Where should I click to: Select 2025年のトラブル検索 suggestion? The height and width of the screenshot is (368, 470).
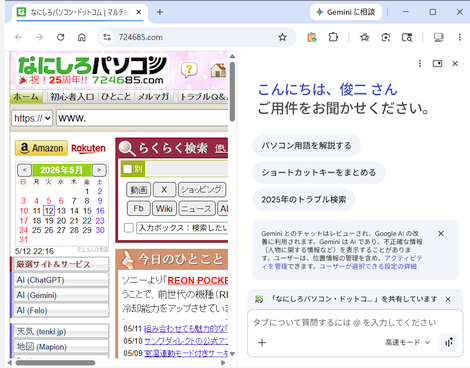(x=304, y=199)
